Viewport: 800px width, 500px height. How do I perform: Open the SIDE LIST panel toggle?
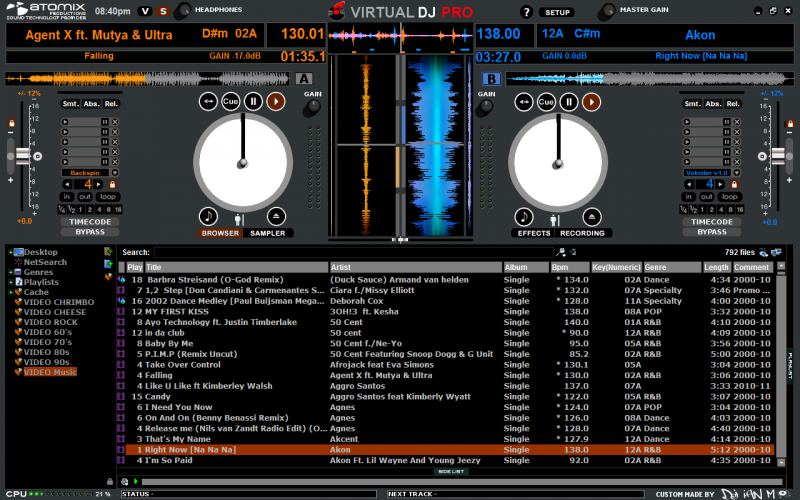(451, 472)
